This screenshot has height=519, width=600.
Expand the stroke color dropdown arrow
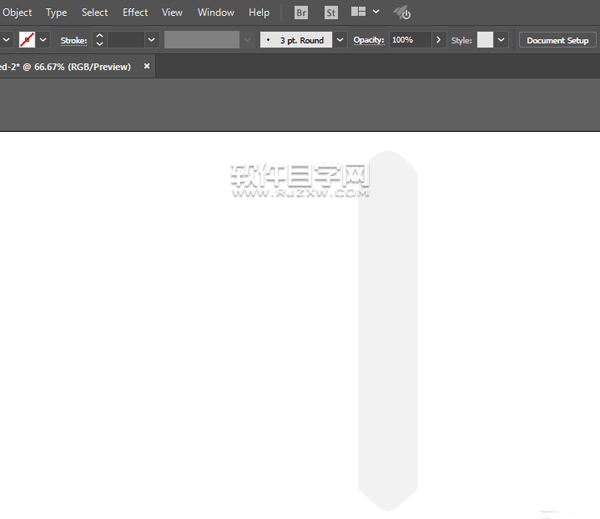43,40
